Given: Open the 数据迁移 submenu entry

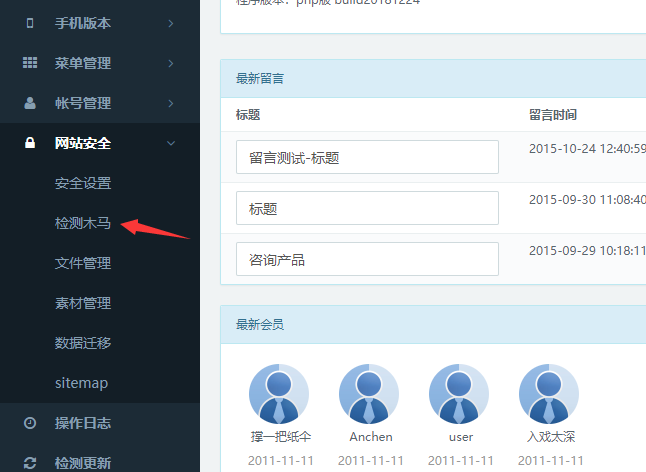Looking at the screenshot, I should click(x=83, y=343).
